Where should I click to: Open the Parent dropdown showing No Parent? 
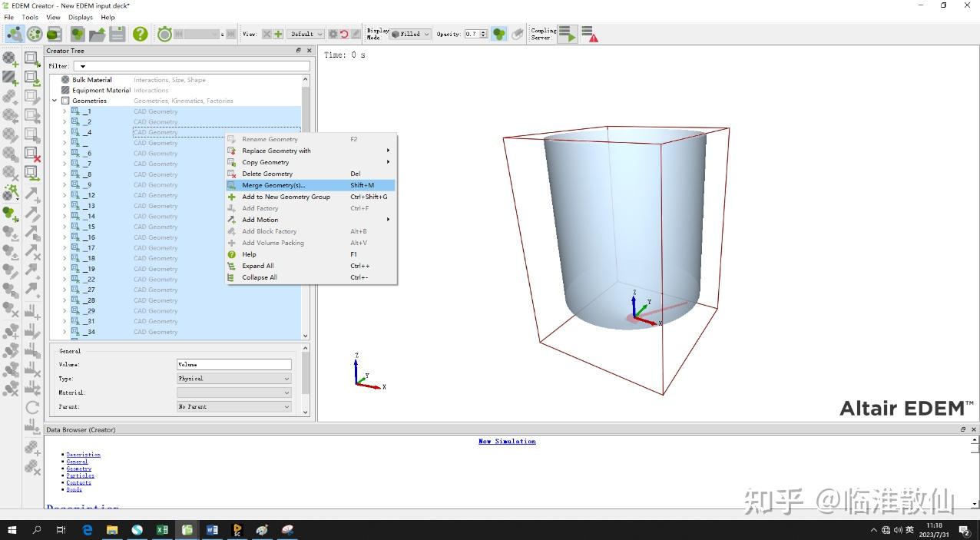(x=234, y=406)
